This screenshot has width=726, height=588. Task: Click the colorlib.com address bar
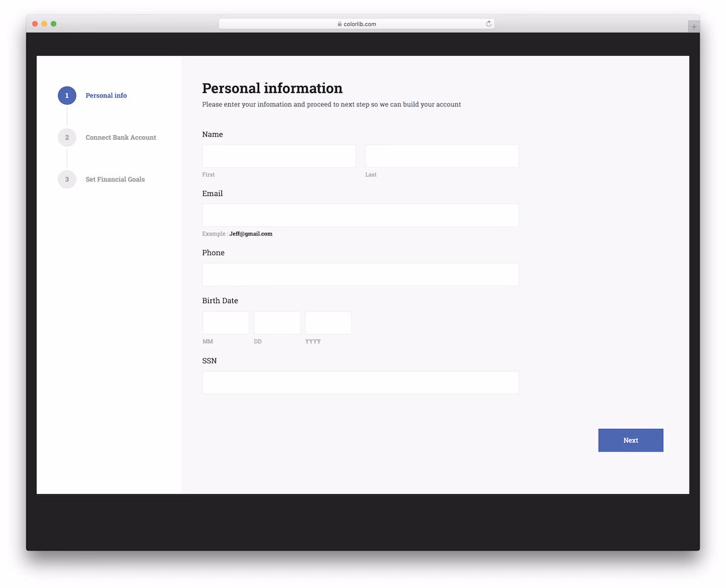click(357, 24)
